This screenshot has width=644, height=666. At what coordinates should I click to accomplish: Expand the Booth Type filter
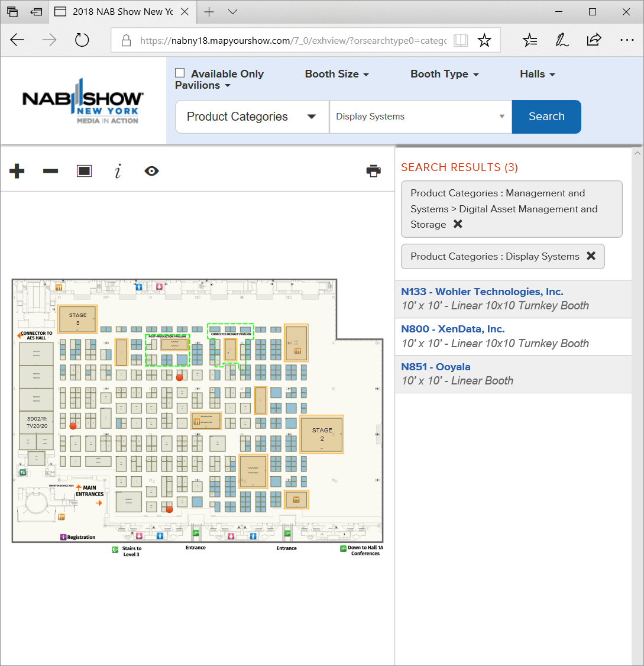(444, 74)
